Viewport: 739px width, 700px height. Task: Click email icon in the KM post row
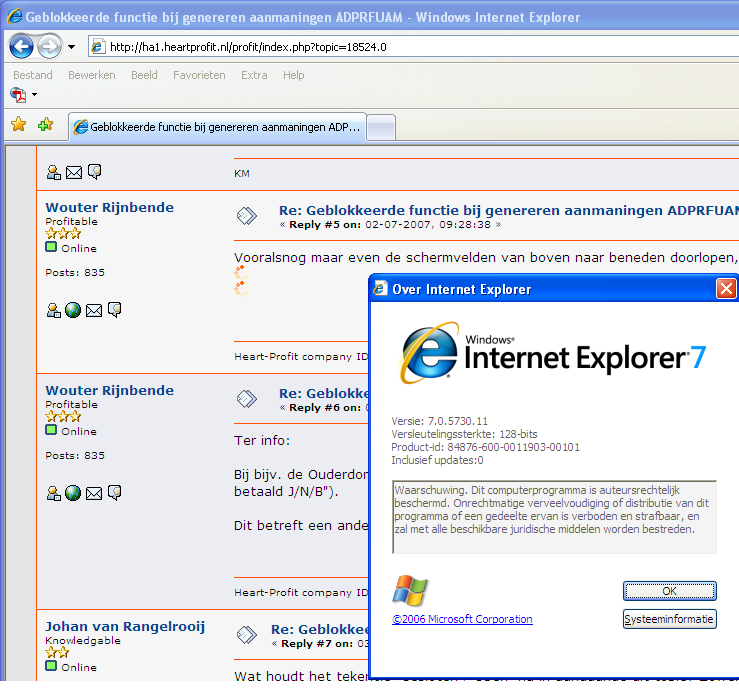pos(74,173)
